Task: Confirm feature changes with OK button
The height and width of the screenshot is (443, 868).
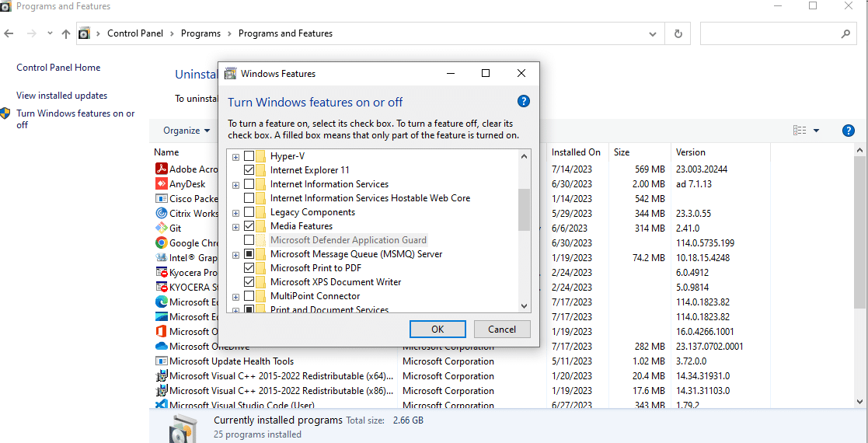Action: [437, 329]
